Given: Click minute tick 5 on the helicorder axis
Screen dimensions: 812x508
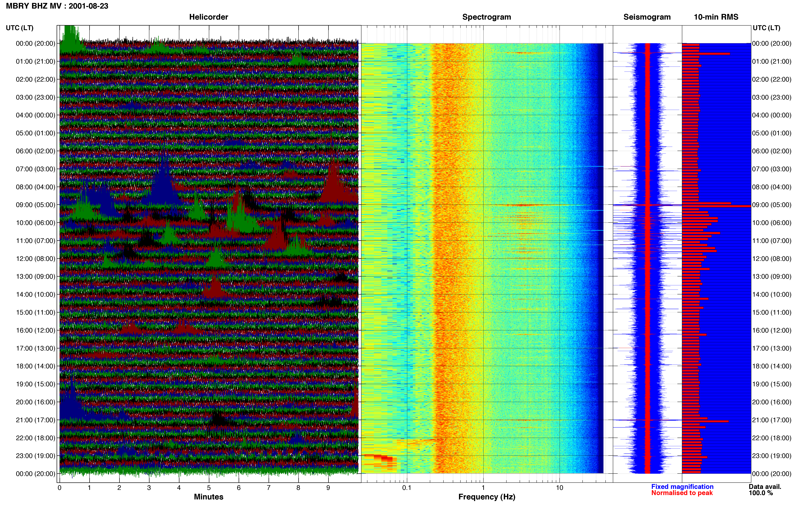Looking at the screenshot, I should [x=209, y=487].
